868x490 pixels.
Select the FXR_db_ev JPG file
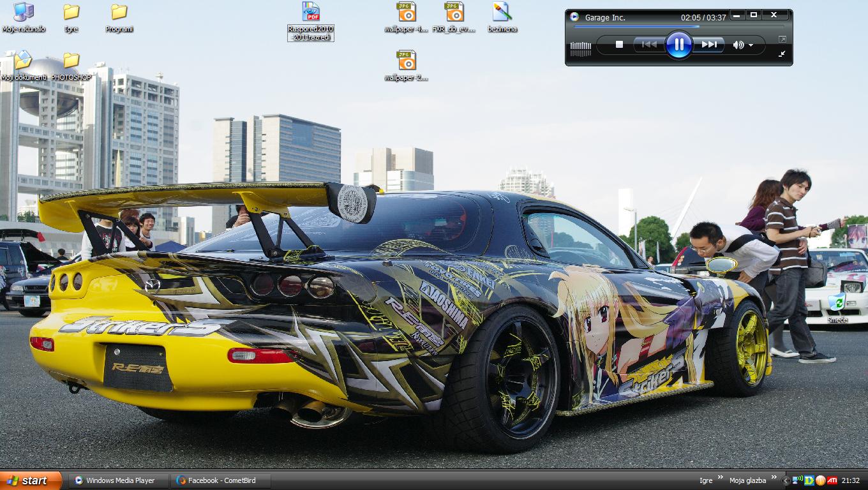click(x=454, y=17)
